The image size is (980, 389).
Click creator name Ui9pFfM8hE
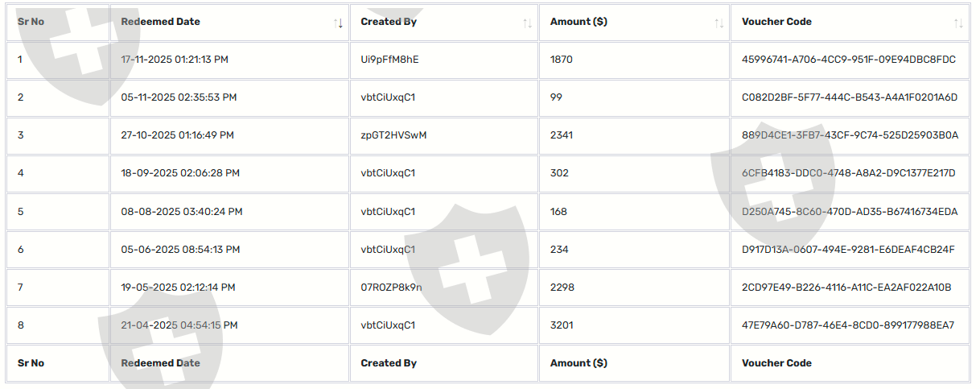click(390, 60)
